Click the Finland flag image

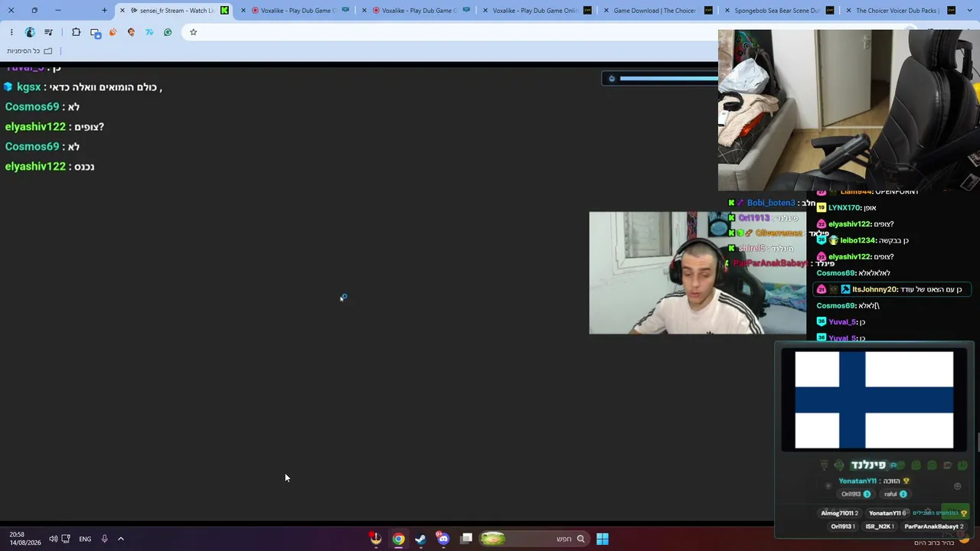click(x=874, y=399)
